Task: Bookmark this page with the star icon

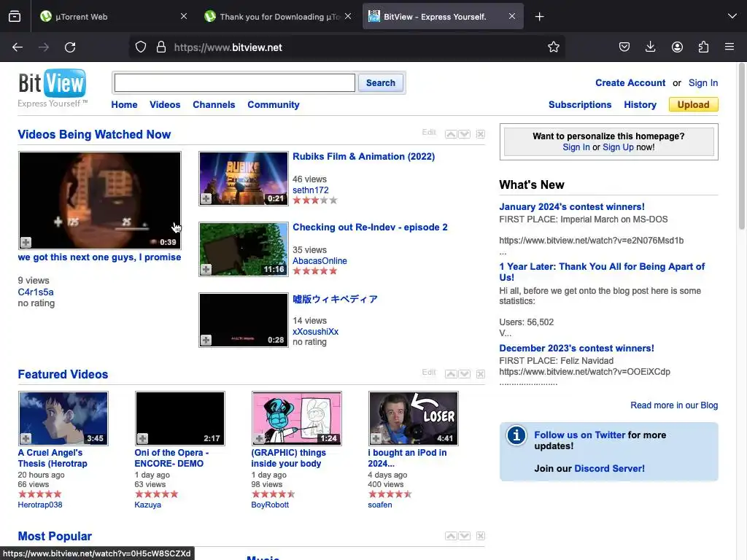Action: (553, 47)
